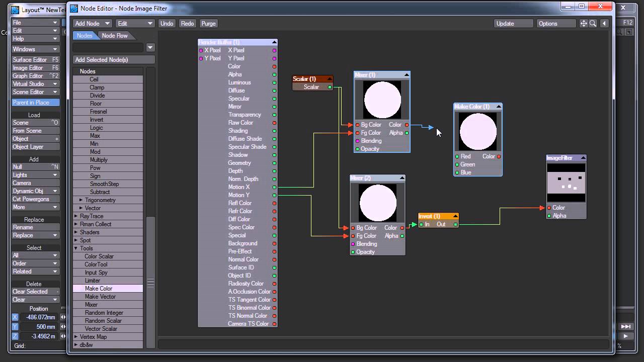644x362 pixels.
Task: Click Add Selected Node(s)
Action: [114, 60]
